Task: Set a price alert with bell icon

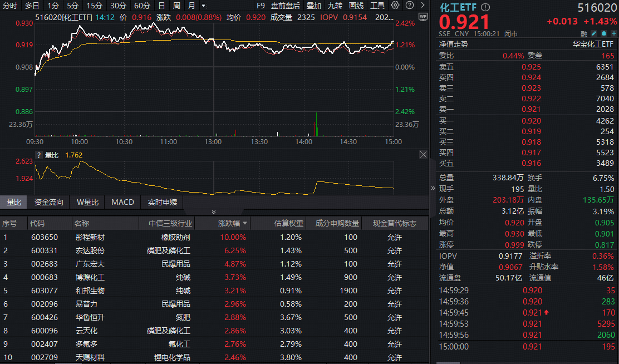Action: coord(603,34)
